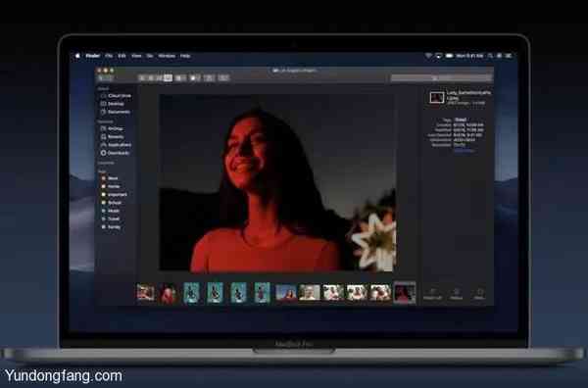Click inside the Finder search field
588x388 pixels.
[441, 78]
